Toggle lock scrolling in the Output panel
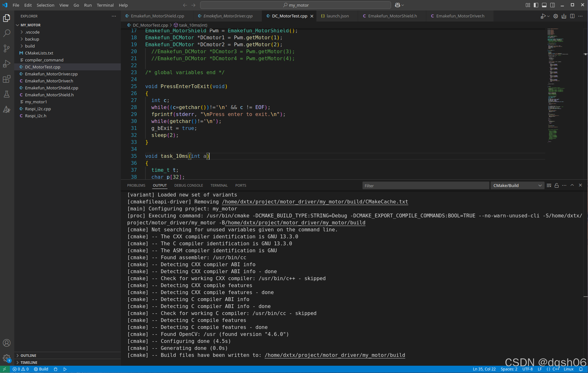588x373 pixels. [557, 185]
